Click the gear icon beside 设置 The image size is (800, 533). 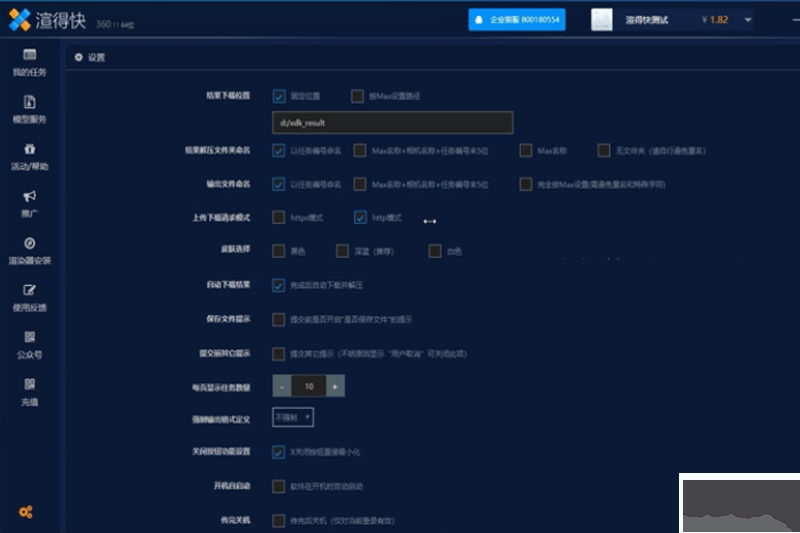[78, 57]
